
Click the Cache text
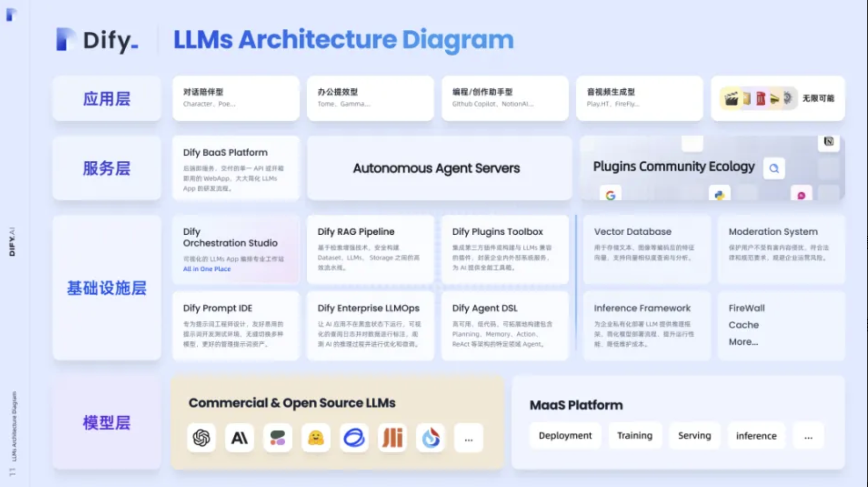pyautogui.click(x=743, y=325)
